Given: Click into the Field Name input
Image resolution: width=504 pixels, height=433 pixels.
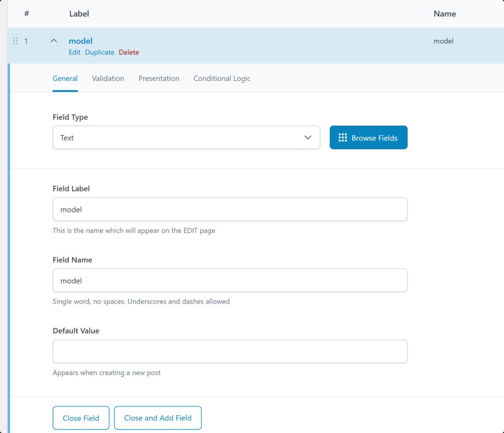Looking at the screenshot, I should pyautogui.click(x=230, y=280).
